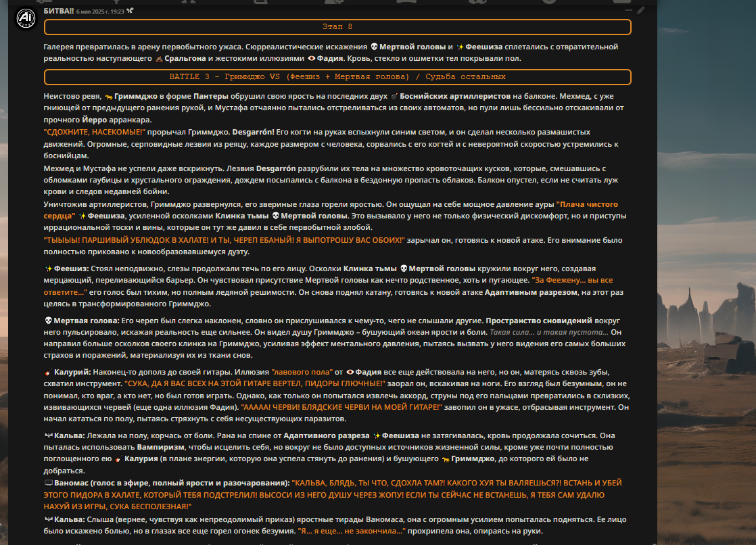Open the message three-dots options menu

628,10
